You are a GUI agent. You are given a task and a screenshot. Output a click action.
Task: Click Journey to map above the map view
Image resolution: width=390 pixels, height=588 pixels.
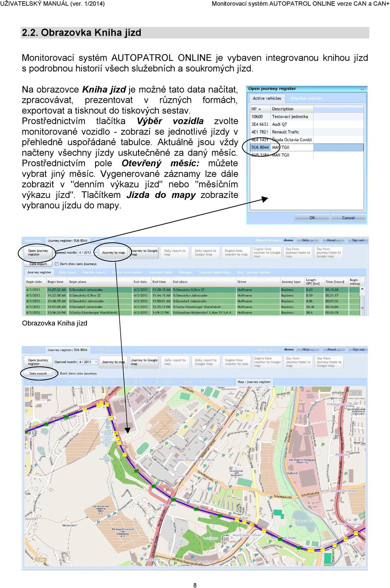pyautogui.click(x=113, y=362)
